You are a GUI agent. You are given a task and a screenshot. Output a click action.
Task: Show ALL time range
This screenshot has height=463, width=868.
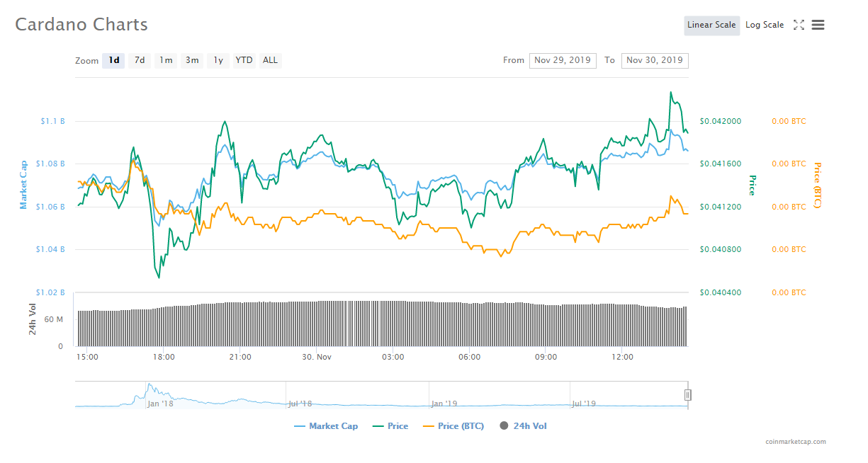coord(270,60)
